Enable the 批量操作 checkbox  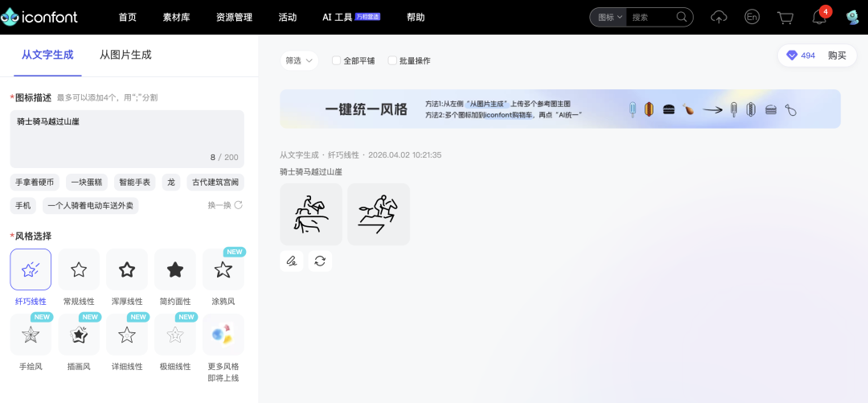392,60
